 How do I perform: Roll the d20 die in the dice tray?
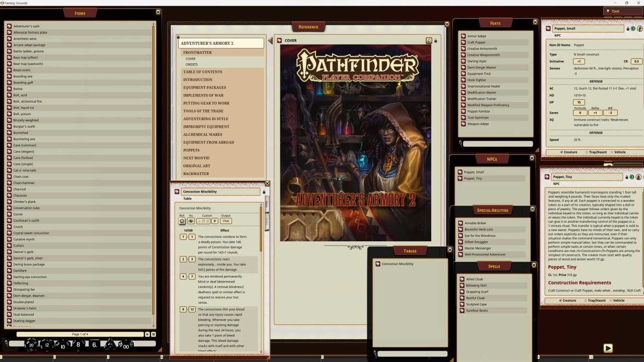pyautogui.click(x=31, y=345)
